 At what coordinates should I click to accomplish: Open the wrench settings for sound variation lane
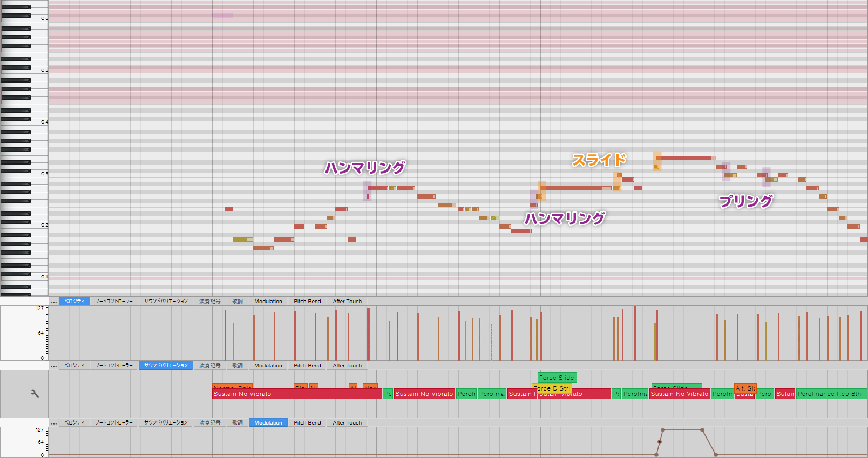click(35, 394)
